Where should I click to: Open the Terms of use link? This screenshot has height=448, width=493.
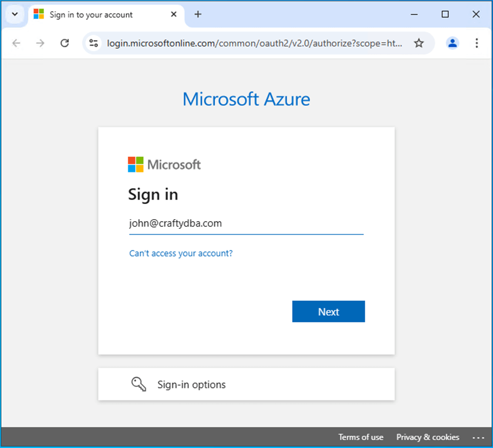click(x=361, y=437)
